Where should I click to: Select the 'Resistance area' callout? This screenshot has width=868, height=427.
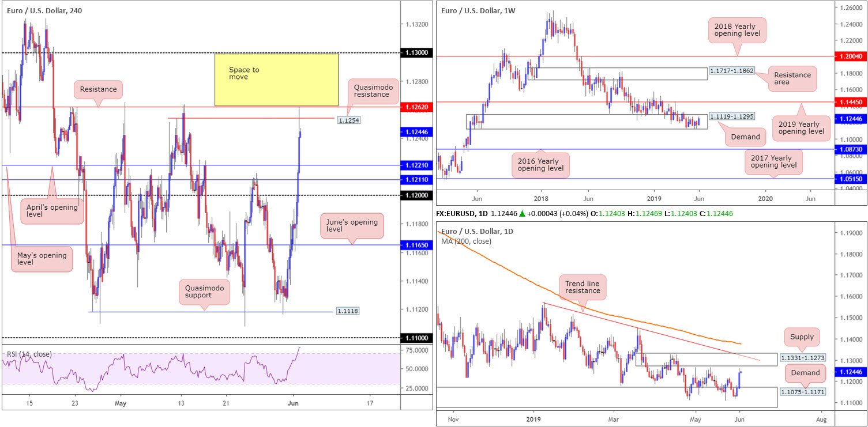(x=792, y=79)
